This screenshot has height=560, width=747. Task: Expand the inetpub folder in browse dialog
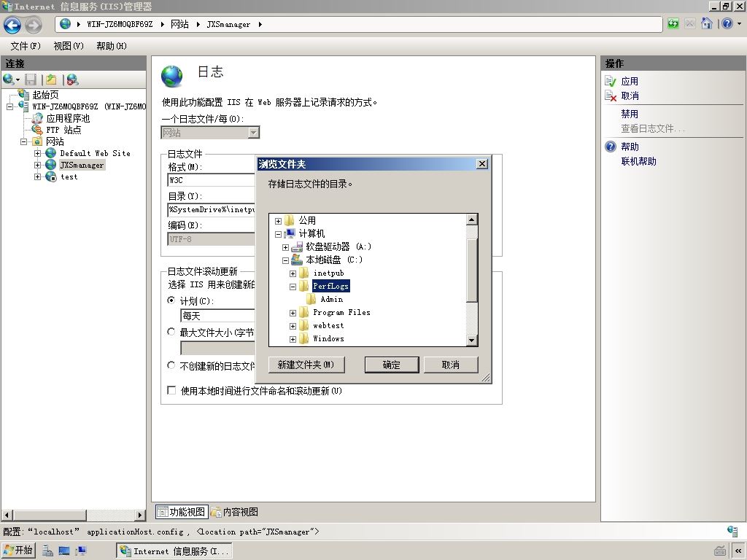[x=293, y=273]
